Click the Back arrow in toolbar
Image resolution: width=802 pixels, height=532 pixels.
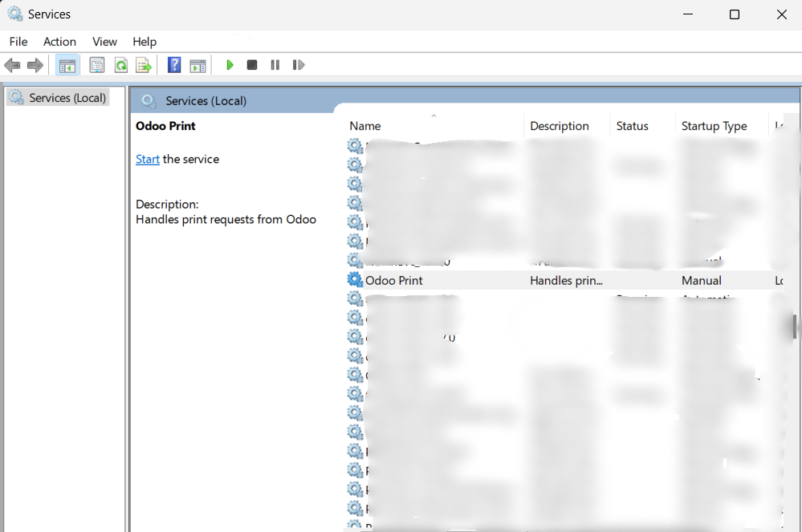click(x=12, y=65)
